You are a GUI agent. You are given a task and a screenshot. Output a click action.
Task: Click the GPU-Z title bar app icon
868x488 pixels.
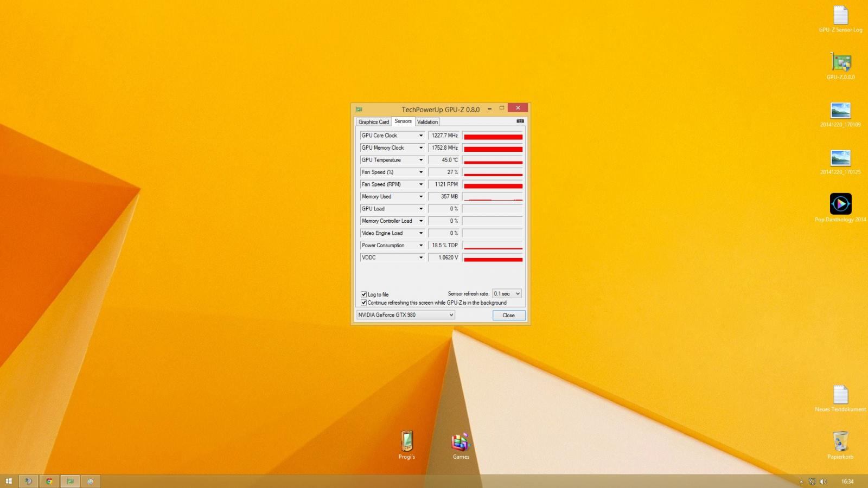pyautogui.click(x=359, y=110)
